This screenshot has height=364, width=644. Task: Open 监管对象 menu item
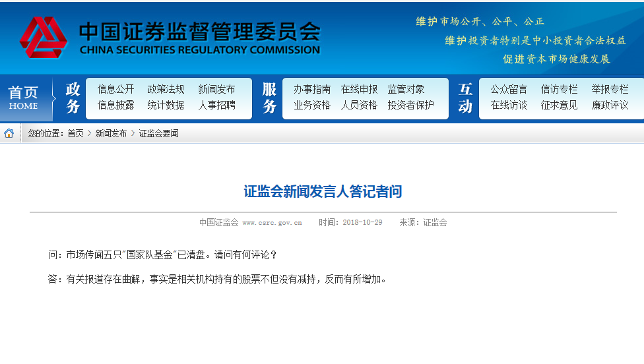[x=406, y=89]
